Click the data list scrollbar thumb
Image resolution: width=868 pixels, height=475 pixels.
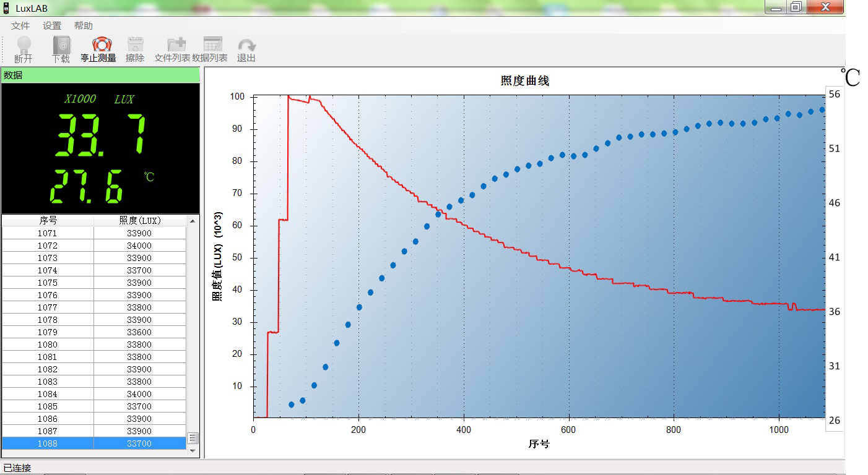(193, 438)
